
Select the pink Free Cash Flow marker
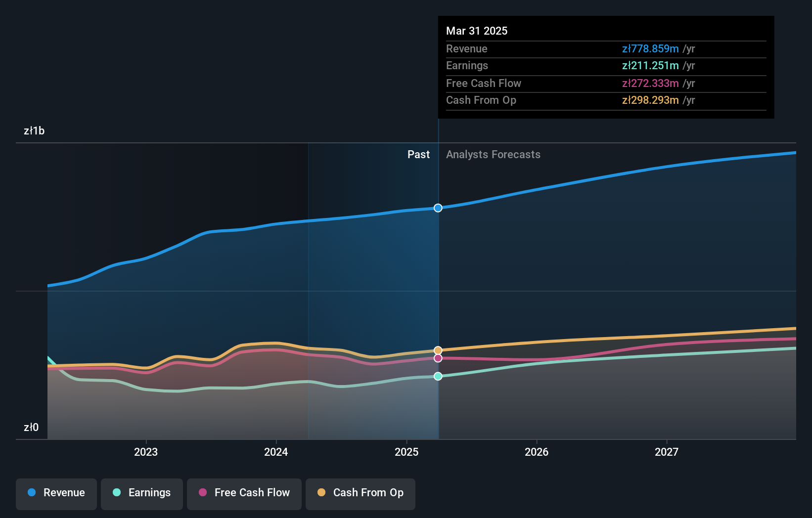(438, 358)
